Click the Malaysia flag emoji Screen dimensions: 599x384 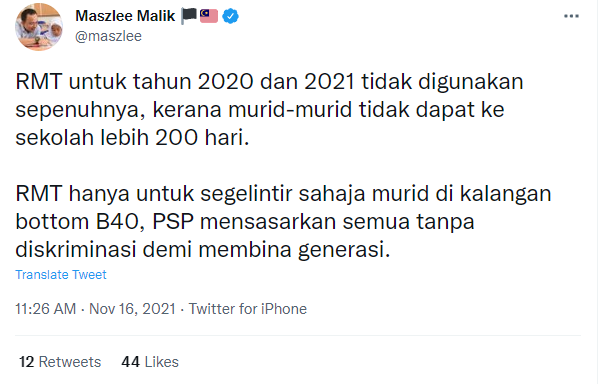coord(209,16)
